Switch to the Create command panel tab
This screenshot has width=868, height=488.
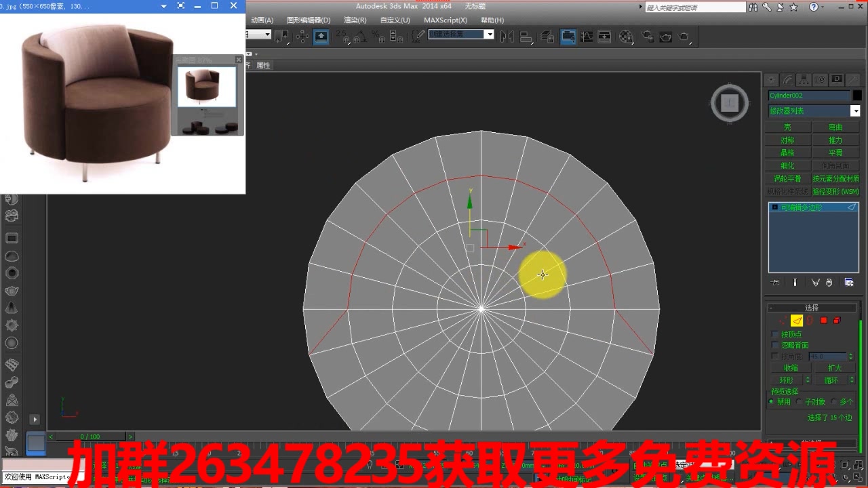pos(771,79)
